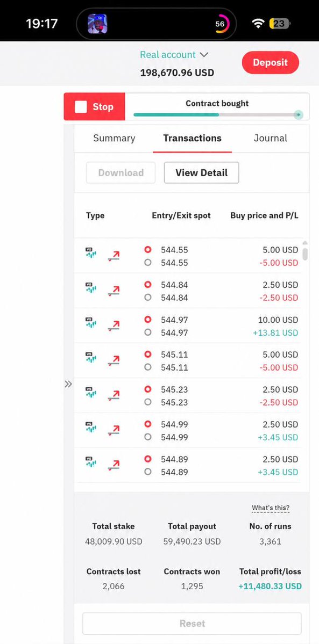The width and height of the screenshot is (319, 644).
Task: Click the Reset button
Action: click(192, 624)
